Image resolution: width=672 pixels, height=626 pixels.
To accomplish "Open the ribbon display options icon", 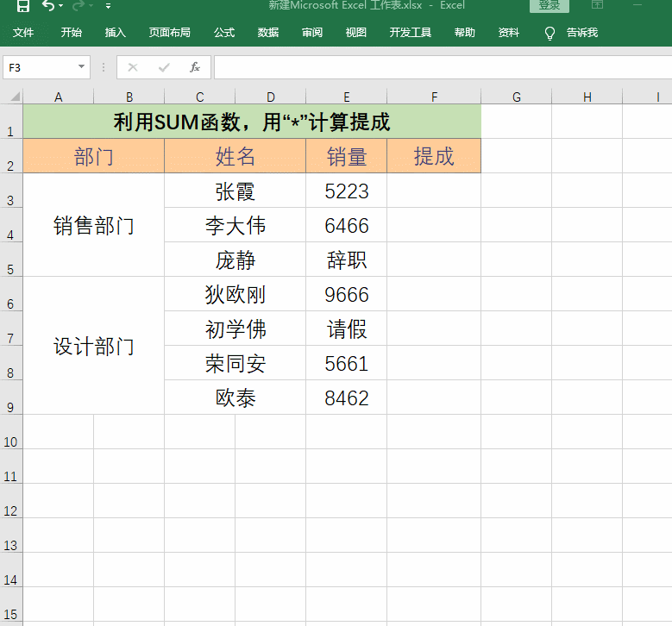I will (597, 5).
